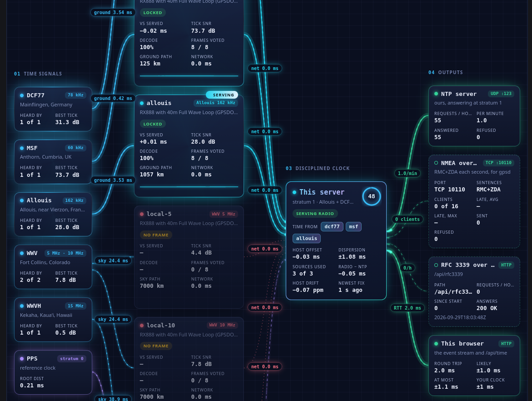Click the SERVING RADIO status badge
This screenshot has height=401, width=532.
point(315,214)
